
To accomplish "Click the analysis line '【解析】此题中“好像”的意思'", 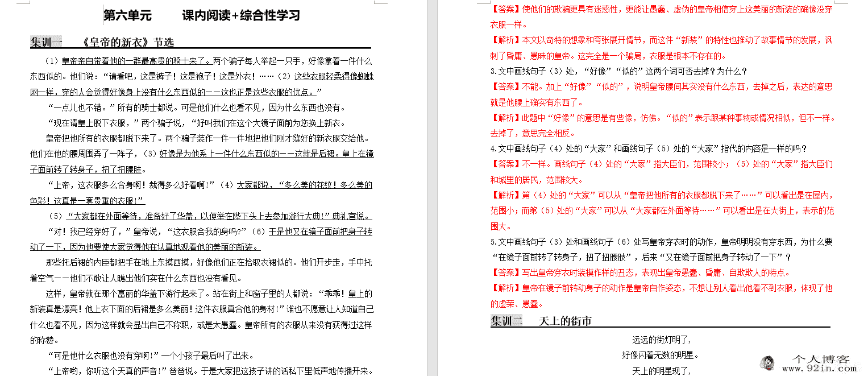I will [663, 118].
